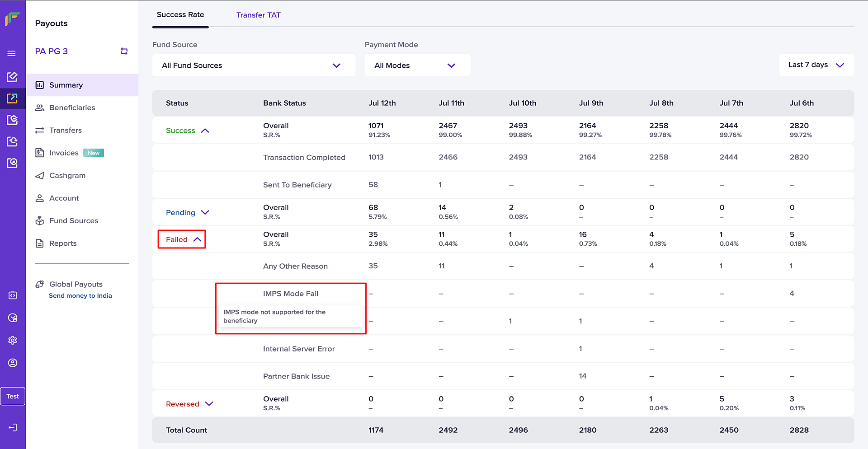Image resolution: width=868 pixels, height=449 pixels.
Task: Click the switch account icon beside PA PG 3
Action: pos(124,51)
